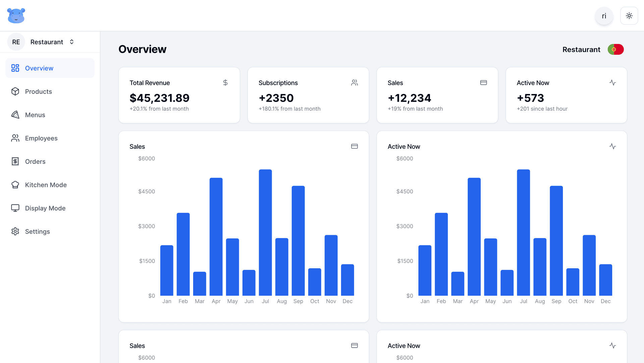
Task: Click the Menus pizza slice icon
Action: [15, 115]
